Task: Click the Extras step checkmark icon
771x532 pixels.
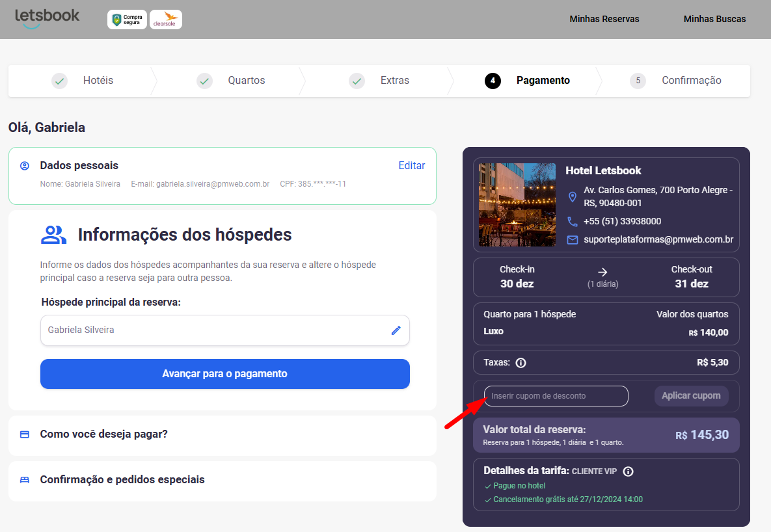Action: click(x=357, y=81)
